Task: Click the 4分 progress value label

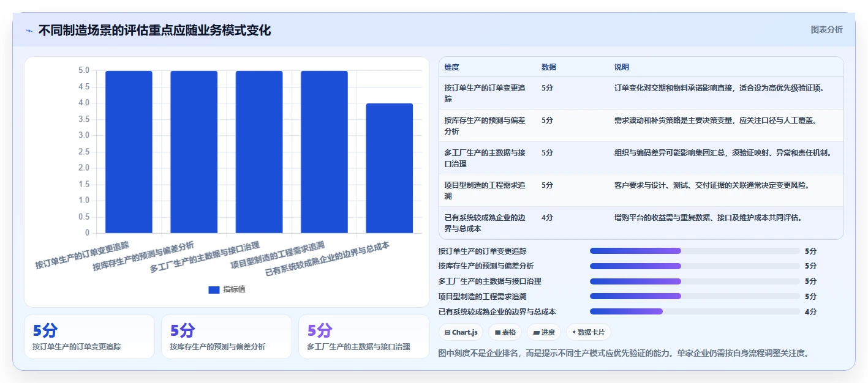Action: pyautogui.click(x=810, y=311)
